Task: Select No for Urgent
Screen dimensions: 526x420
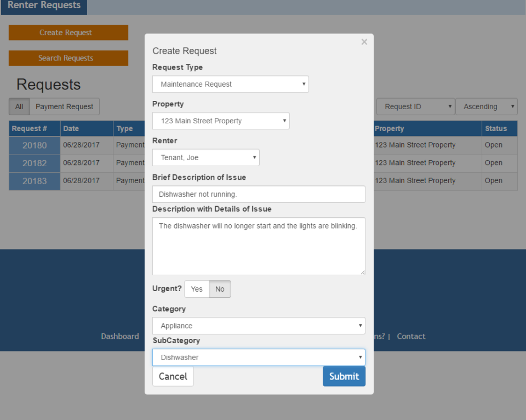Action: tap(220, 289)
